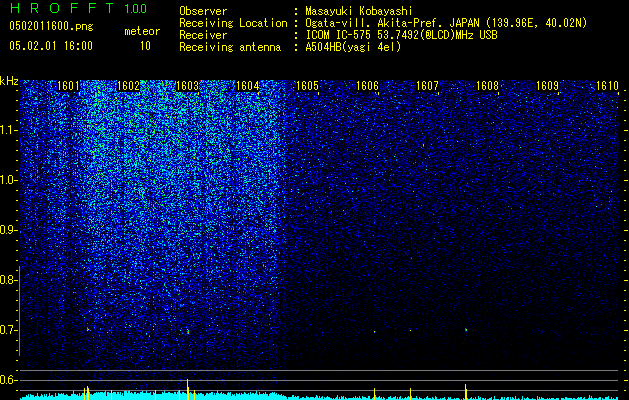The width and height of the screenshot is (629, 400).
Task: Click the ICOM IC-575 receiver text
Action: point(401,35)
